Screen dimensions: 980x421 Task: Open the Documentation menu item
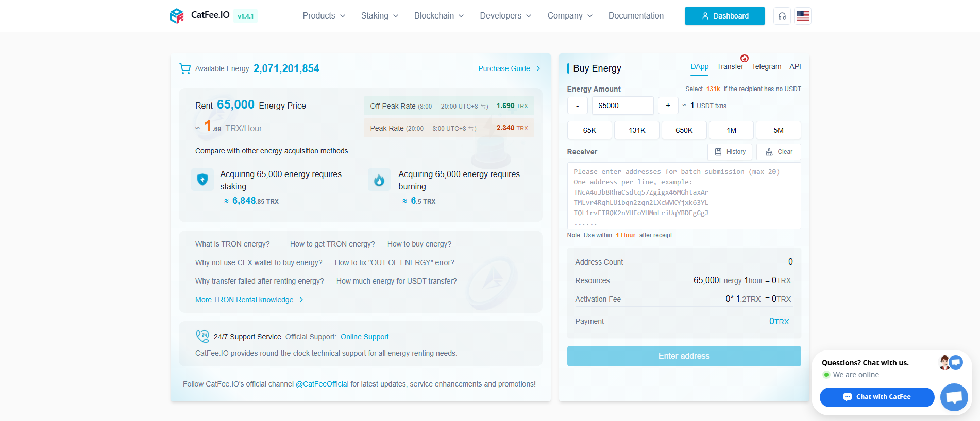click(x=636, y=16)
